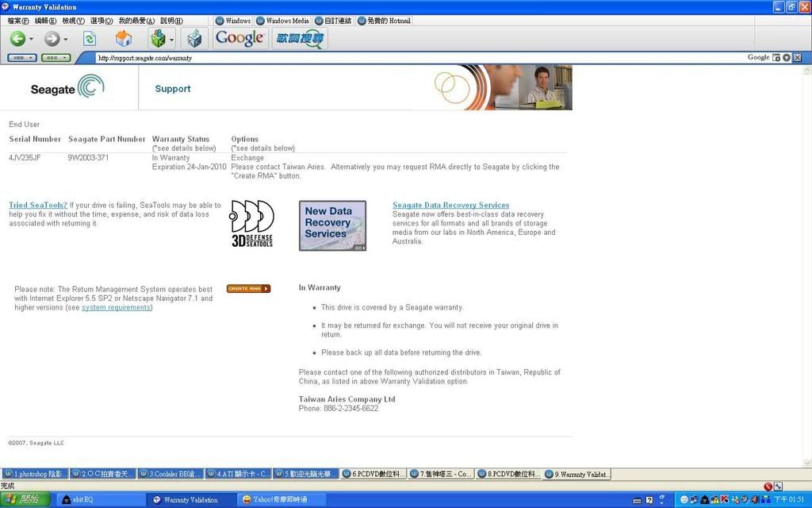Switch to the 3.Coolaler BB tab
Image resolution: width=812 pixels, height=508 pixels.
(170, 474)
